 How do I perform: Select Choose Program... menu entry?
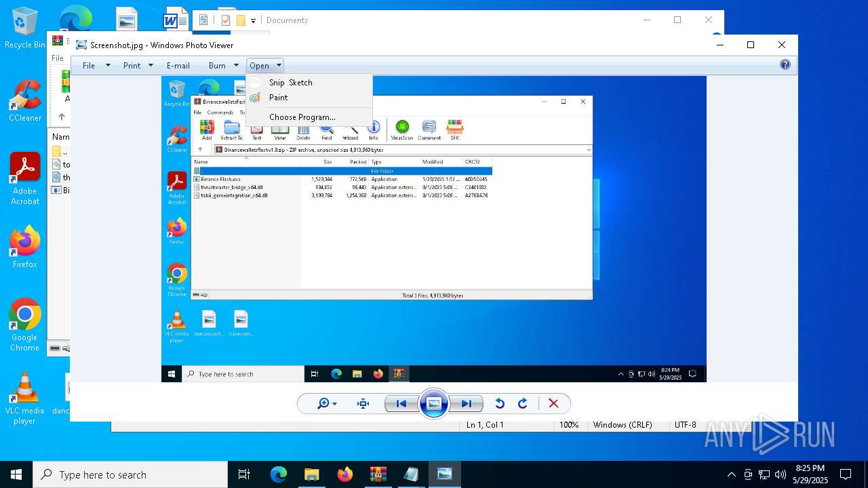coord(309,117)
